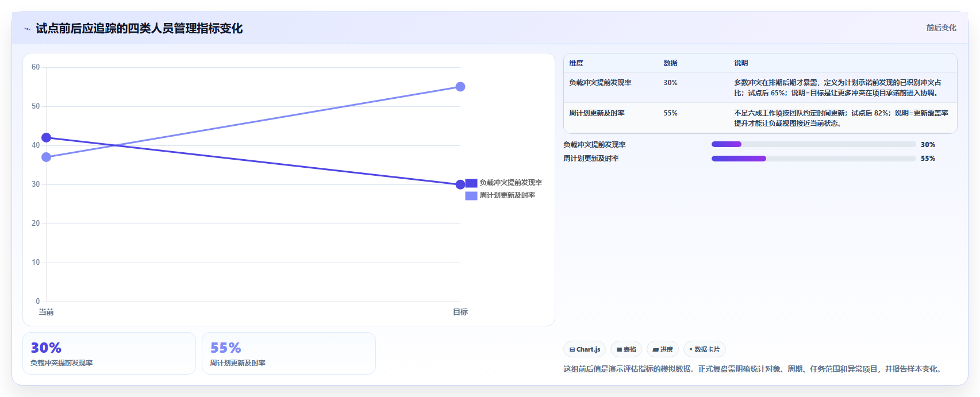Click the description starting 多数冲突在排期后期才暴露
The height and width of the screenshot is (397, 980).
(837, 88)
